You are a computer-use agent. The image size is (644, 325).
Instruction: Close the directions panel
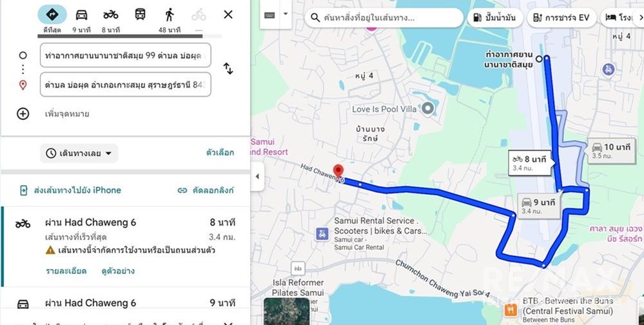228,15
